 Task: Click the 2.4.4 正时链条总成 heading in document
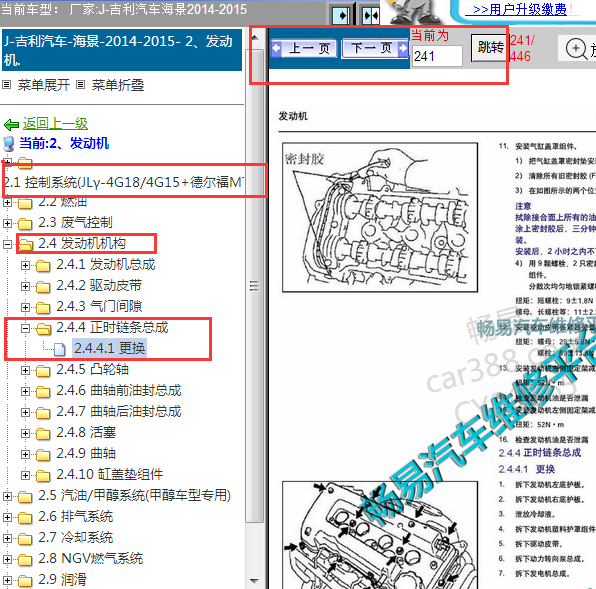click(540, 453)
